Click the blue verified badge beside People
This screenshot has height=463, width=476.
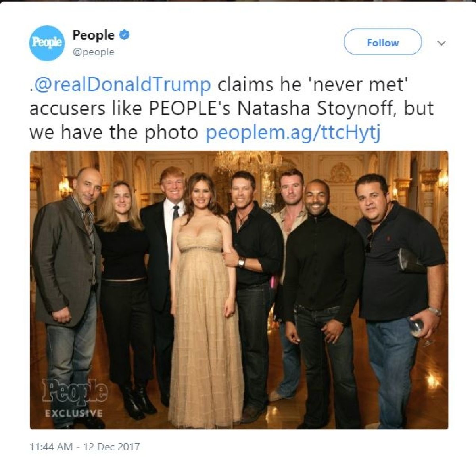(125, 35)
